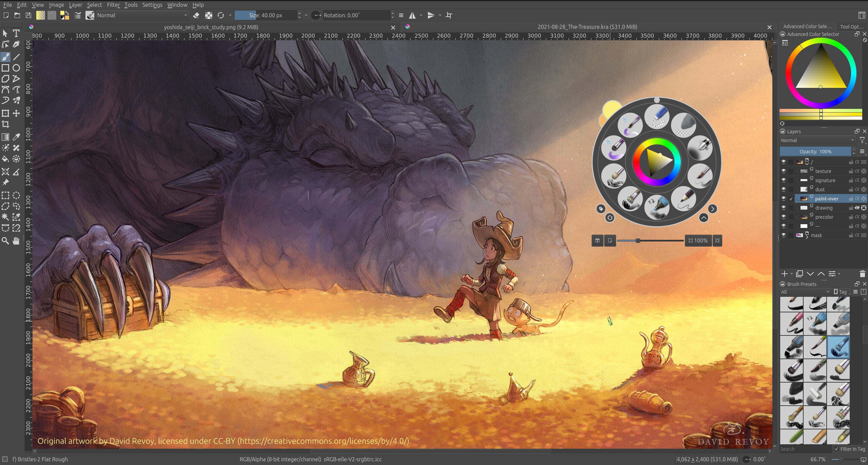Activate the Transform tool
This screenshot has height=465, width=868.
[5, 113]
